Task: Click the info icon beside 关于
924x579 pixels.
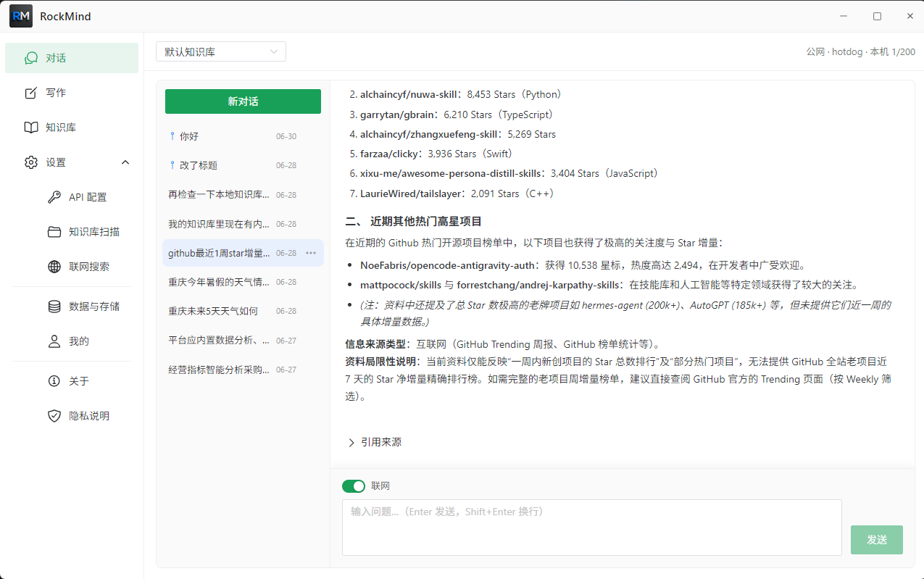Action: click(54, 381)
